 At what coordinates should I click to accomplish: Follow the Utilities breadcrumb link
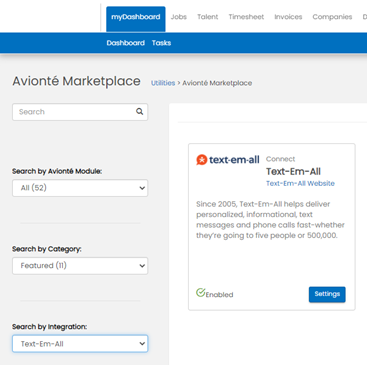163,83
